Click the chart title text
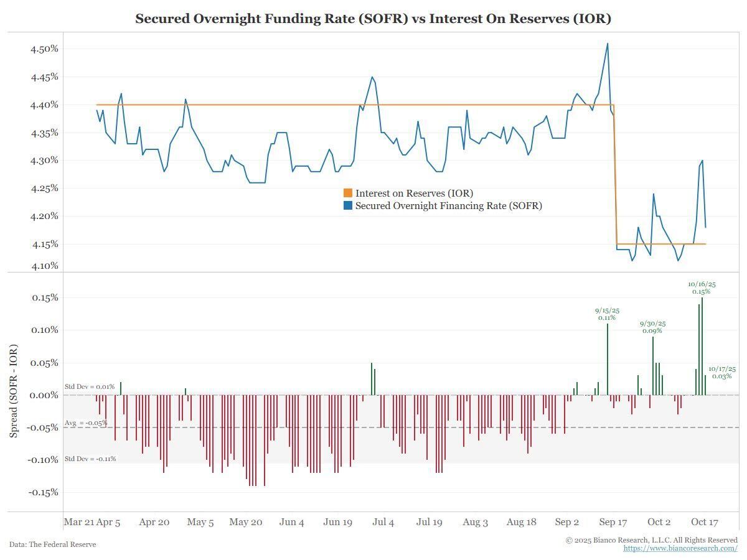Viewport: 747px width, 560px height. tap(374, 19)
